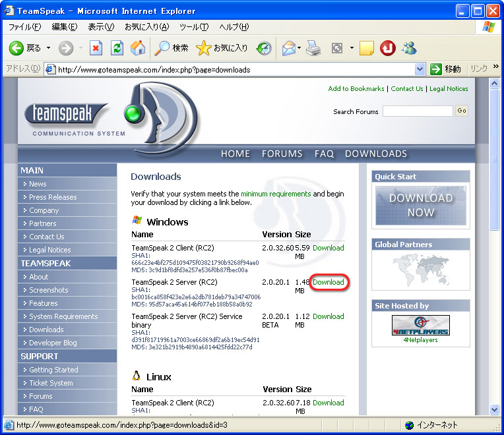Open the お気に入り(A) menu

147,27
